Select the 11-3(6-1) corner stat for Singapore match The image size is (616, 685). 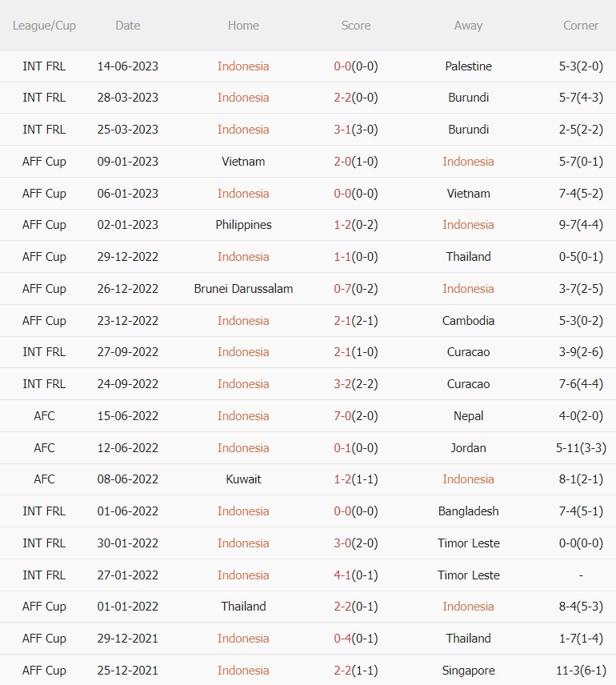[x=581, y=671]
